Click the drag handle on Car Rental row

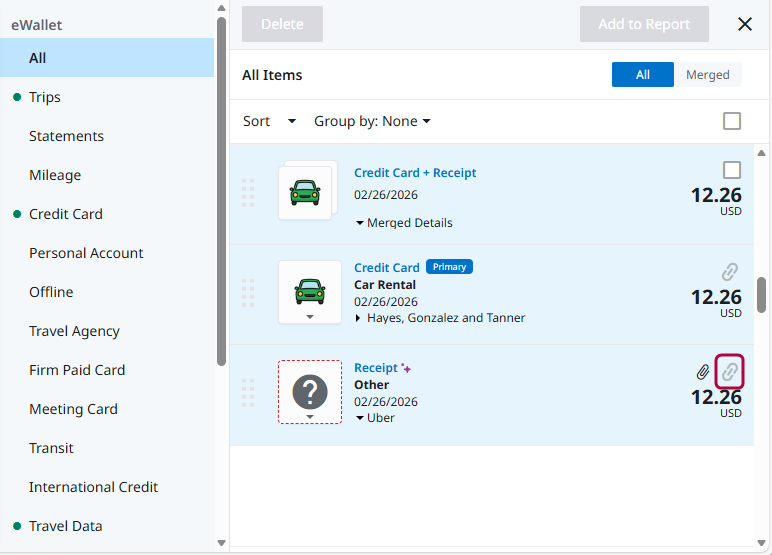pos(248,292)
